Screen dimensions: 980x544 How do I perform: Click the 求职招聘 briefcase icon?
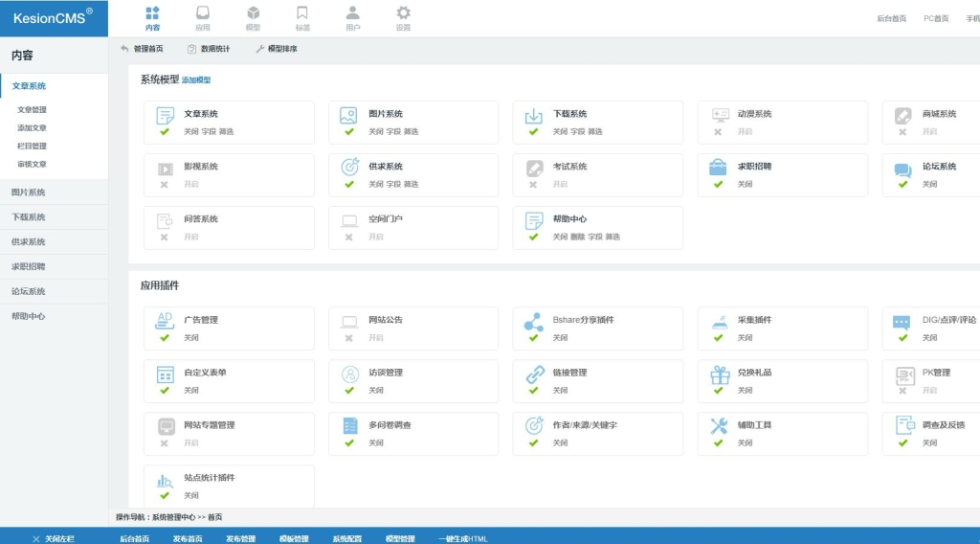718,168
